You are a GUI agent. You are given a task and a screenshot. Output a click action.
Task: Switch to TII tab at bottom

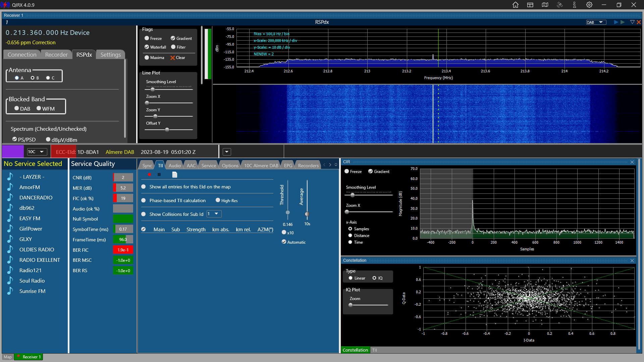[375, 350]
